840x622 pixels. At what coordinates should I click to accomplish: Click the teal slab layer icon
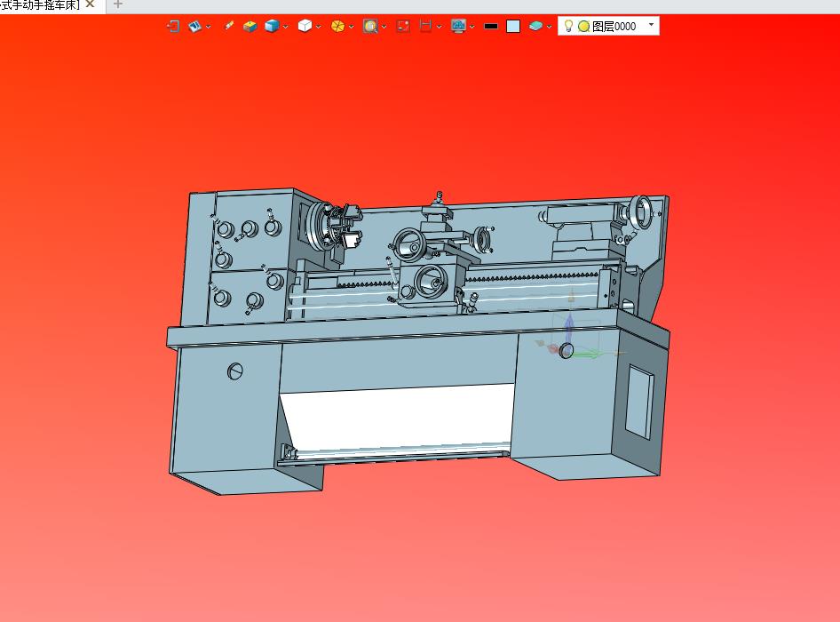535,26
